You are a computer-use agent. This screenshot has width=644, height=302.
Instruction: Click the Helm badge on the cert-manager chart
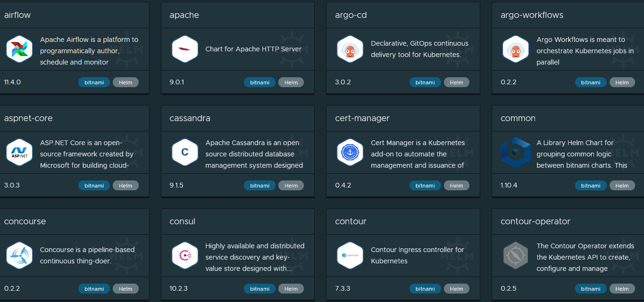click(x=457, y=185)
